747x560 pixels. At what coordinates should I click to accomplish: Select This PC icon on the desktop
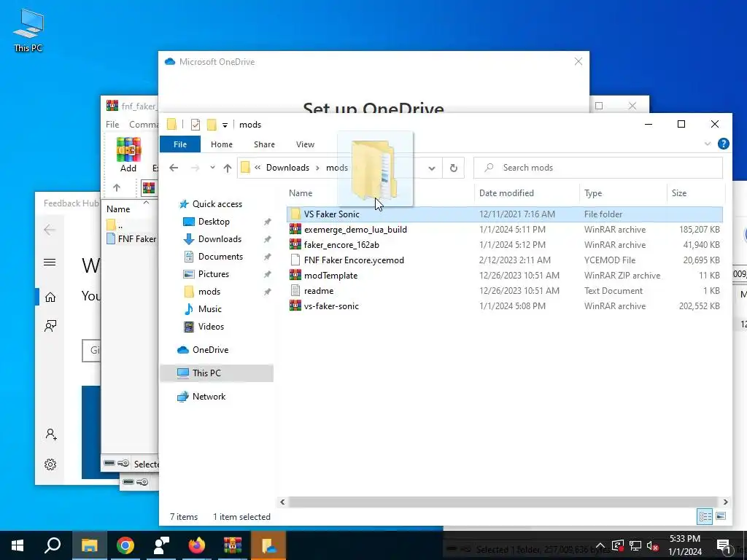28,31
